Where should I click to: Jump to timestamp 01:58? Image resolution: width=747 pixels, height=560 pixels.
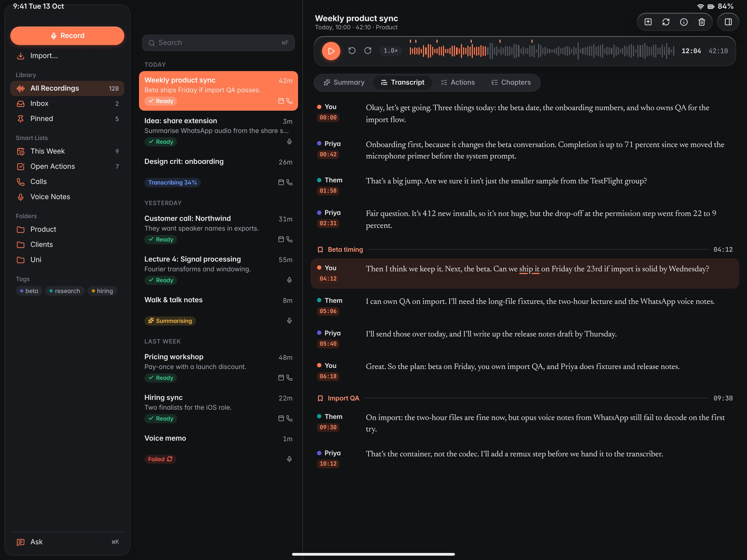coord(328,191)
